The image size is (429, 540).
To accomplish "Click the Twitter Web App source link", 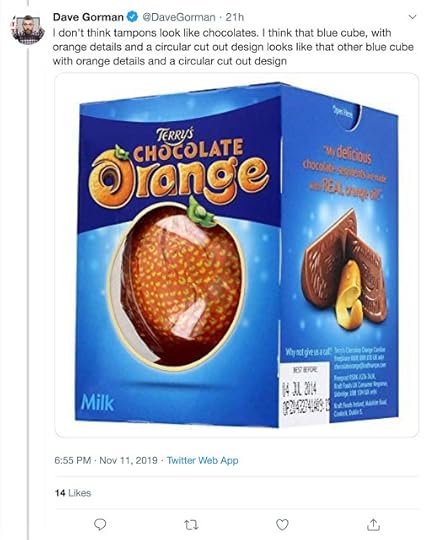I will click(202, 460).
